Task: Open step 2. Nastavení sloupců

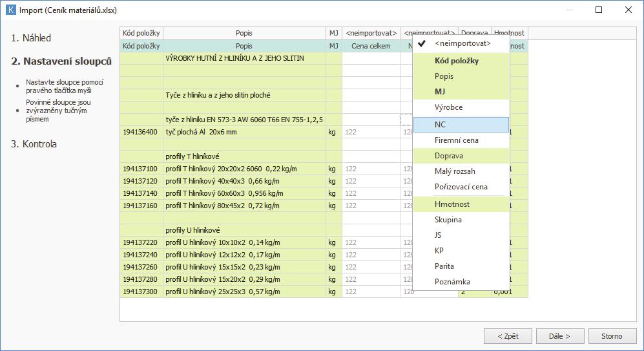Action: 61,61
